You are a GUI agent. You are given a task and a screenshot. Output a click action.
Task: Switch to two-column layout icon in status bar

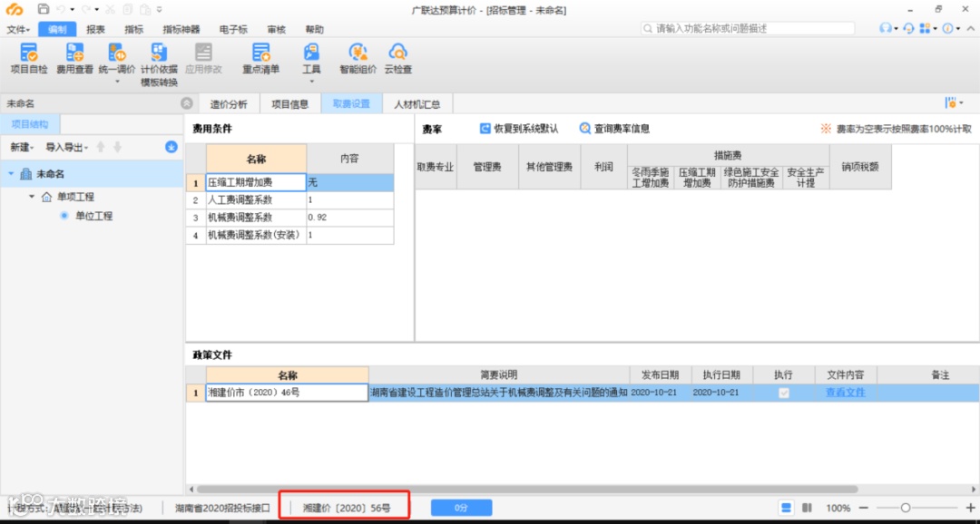click(x=807, y=508)
